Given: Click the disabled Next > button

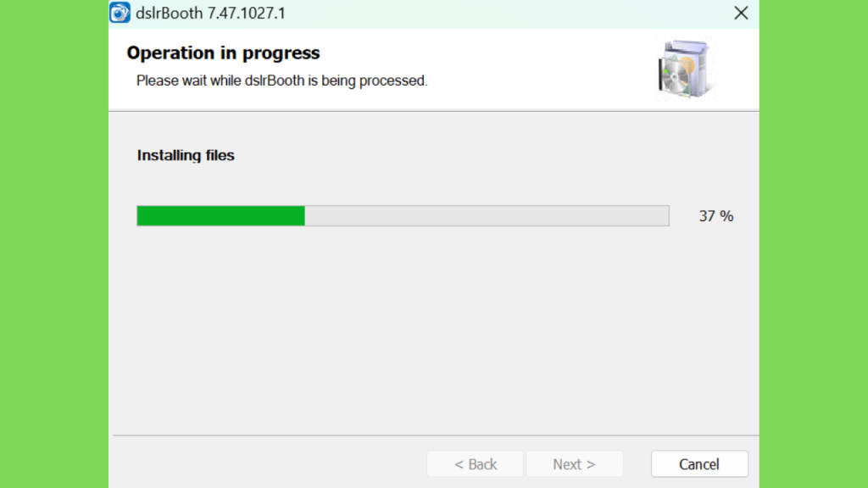Looking at the screenshot, I should (x=574, y=463).
